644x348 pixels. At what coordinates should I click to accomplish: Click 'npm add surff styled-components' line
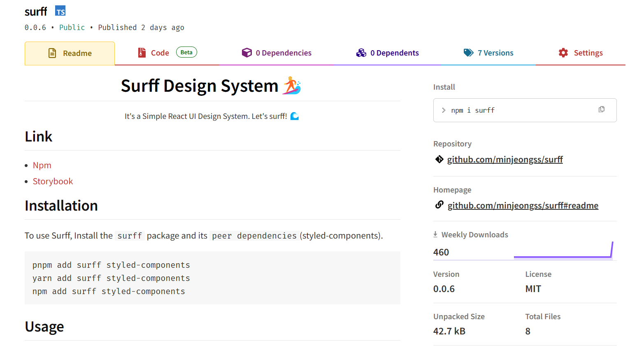tap(109, 291)
